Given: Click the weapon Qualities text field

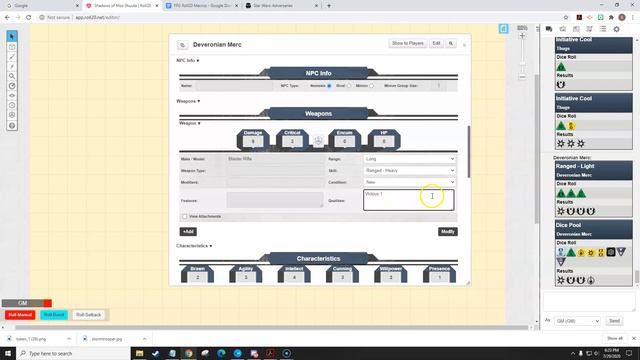Looking at the screenshot, I should point(409,200).
